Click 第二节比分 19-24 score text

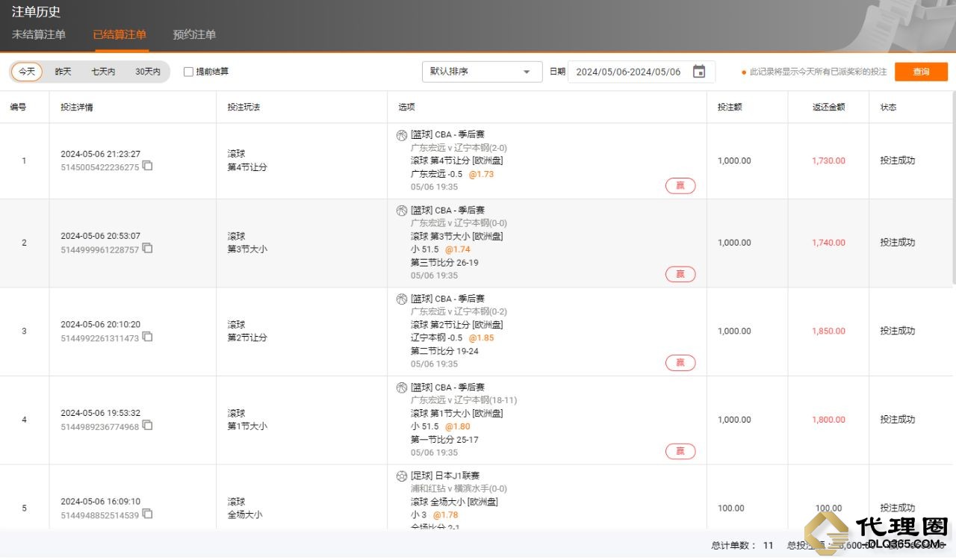pyautogui.click(x=444, y=351)
